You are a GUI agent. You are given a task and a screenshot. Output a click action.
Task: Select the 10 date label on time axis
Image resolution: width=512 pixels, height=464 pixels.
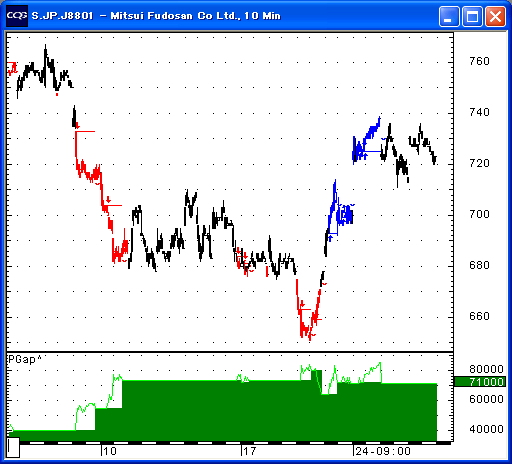(x=109, y=451)
